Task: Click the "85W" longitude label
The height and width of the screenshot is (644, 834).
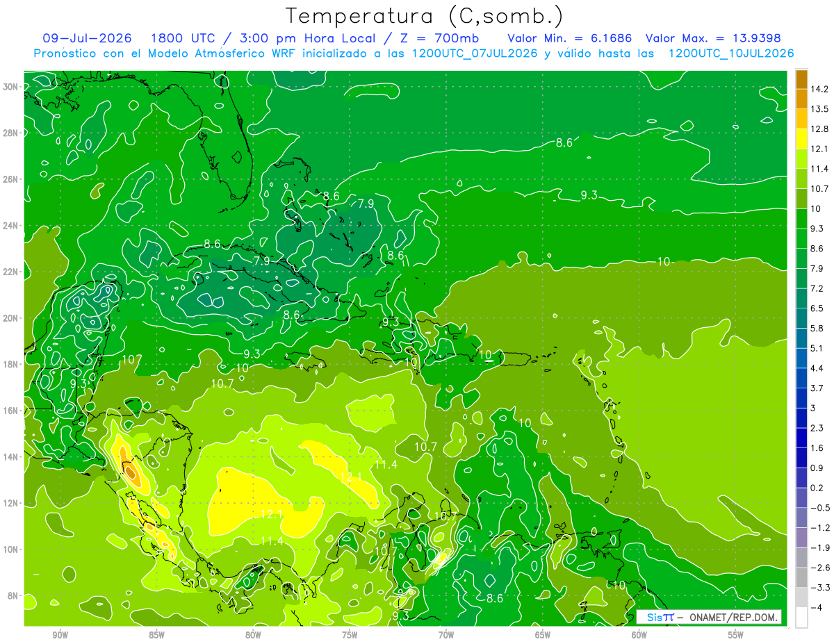Action: pyautogui.click(x=156, y=635)
